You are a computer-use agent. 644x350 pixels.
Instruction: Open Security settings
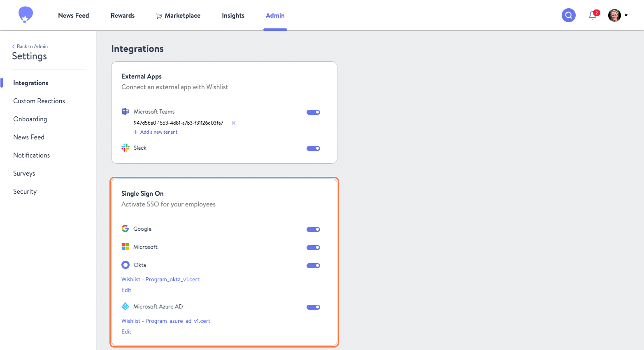pyautogui.click(x=25, y=191)
